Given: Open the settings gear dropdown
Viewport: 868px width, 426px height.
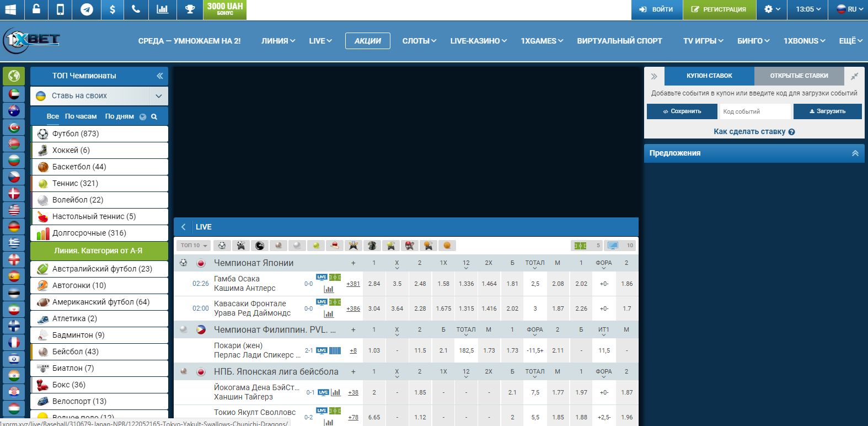Looking at the screenshot, I should (772, 9).
